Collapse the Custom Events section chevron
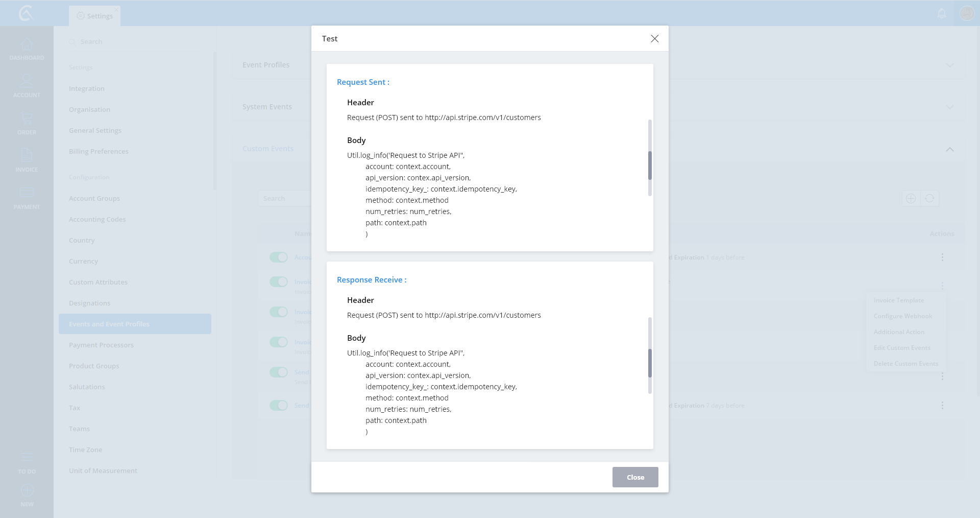980x518 pixels. pos(949,149)
